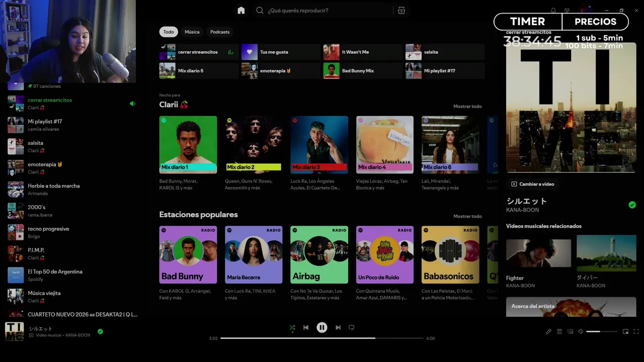
Task: Toggle shuffle mode
Action: pos(292,328)
